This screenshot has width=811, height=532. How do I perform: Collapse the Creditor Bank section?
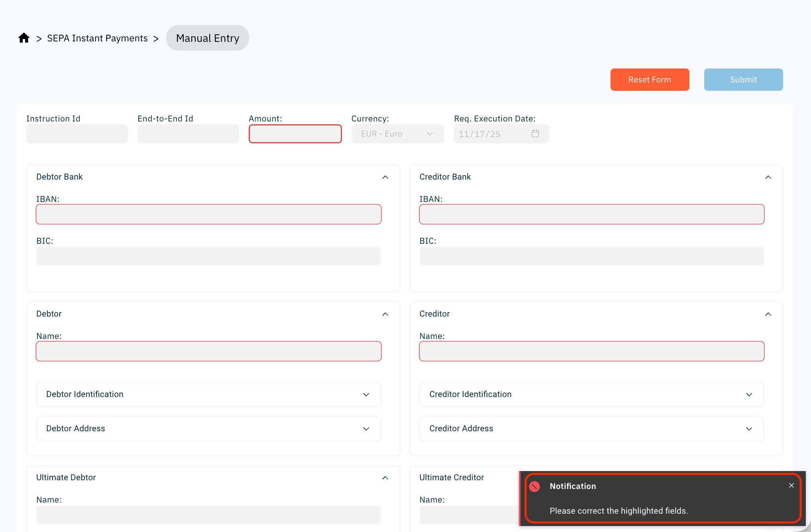click(768, 177)
